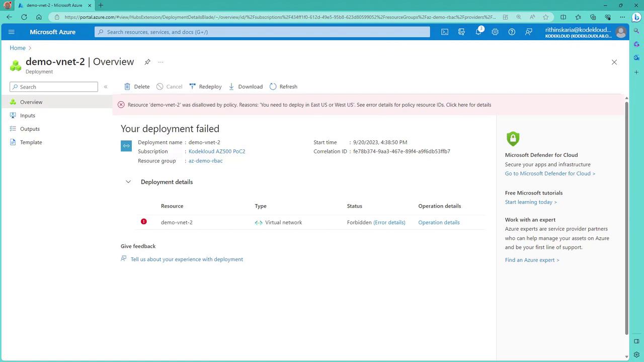View site information lock icon
This screenshot has width=644, height=362.
(57, 17)
